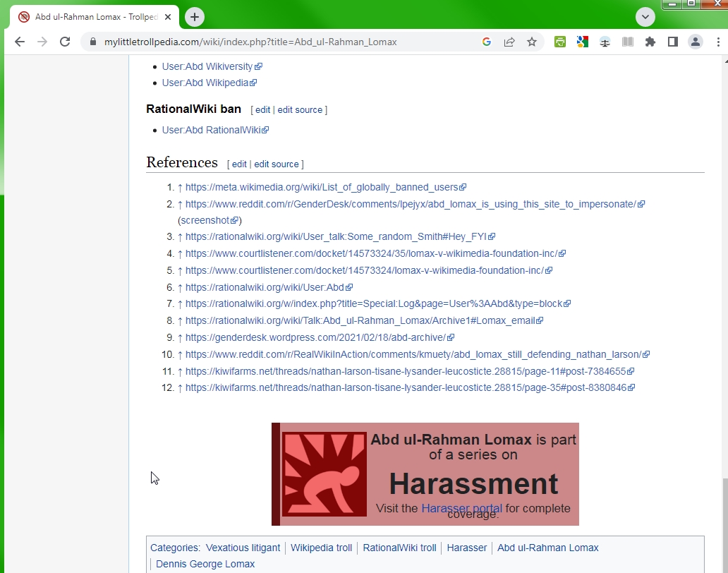Screen dimensions: 728x573
Task: Open the Categories label link
Action: (174, 548)
